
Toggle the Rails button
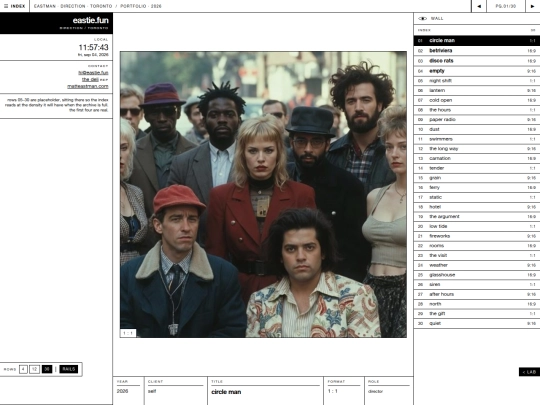pos(69,369)
